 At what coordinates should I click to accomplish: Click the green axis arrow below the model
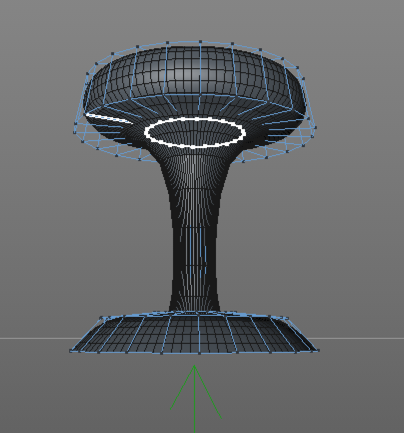[195, 399]
